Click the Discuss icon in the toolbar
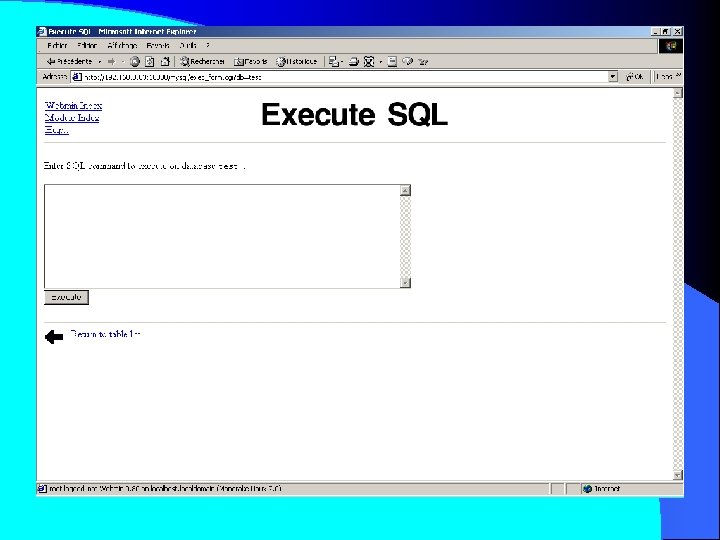 (392, 62)
